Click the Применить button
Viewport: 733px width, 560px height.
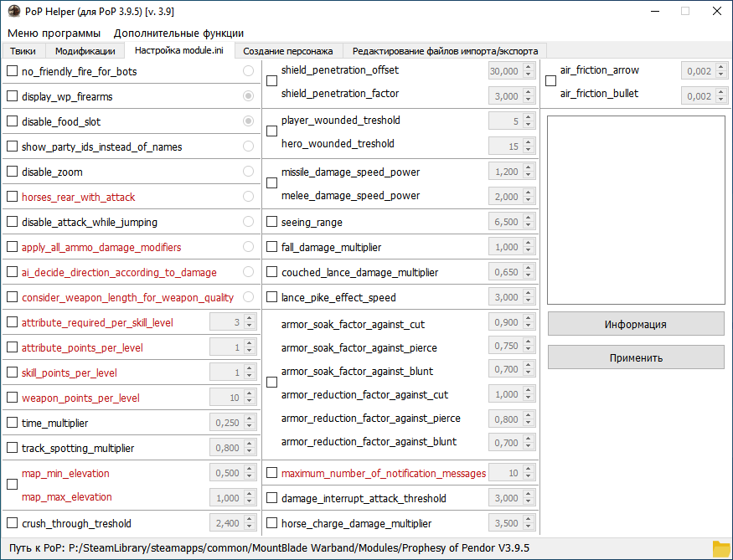point(636,357)
